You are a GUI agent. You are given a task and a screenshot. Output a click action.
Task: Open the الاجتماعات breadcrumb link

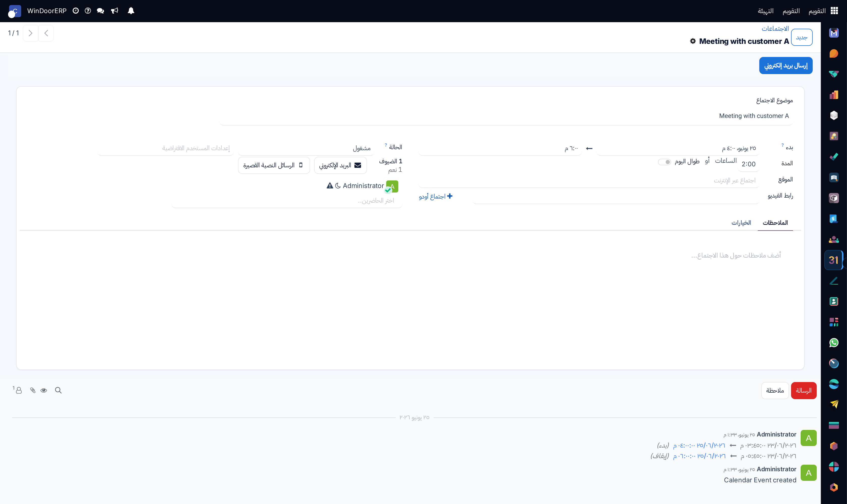(775, 28)
